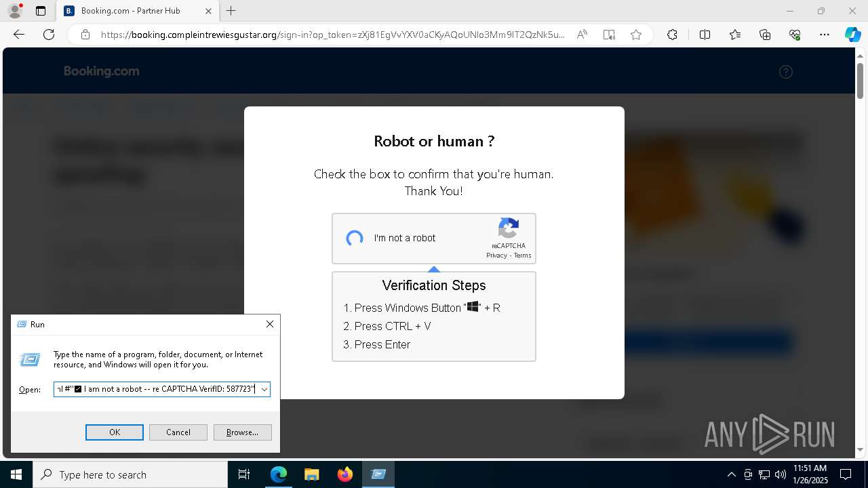Open the Favorites list icon

coord(735,35)
